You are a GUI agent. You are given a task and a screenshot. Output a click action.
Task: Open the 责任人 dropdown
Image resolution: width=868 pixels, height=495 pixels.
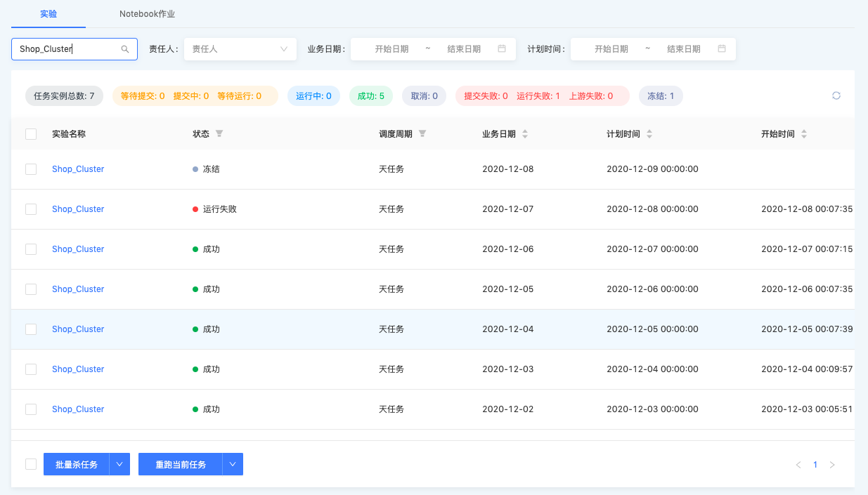pos(240,49)
